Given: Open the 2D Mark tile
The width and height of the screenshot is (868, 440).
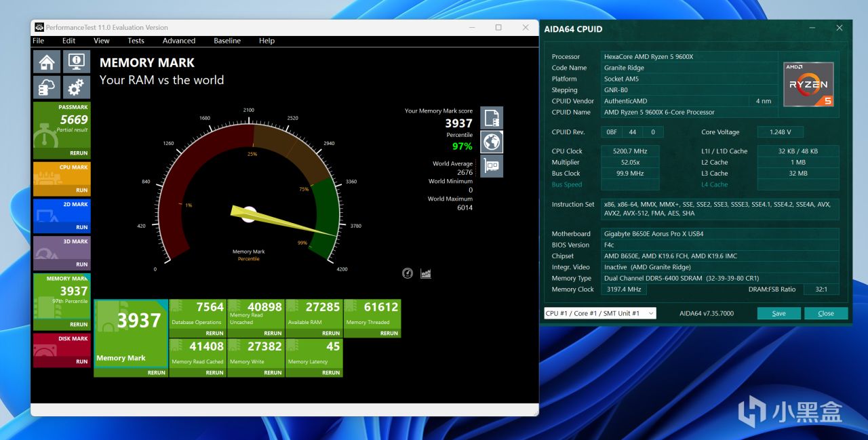Looking at the screenshot, I should tap(62, 211).
